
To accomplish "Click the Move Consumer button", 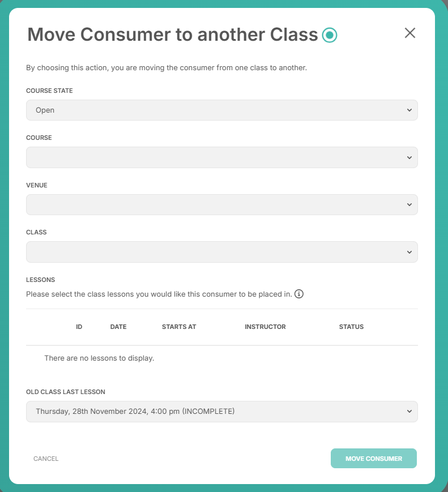I will coord(374,459).
